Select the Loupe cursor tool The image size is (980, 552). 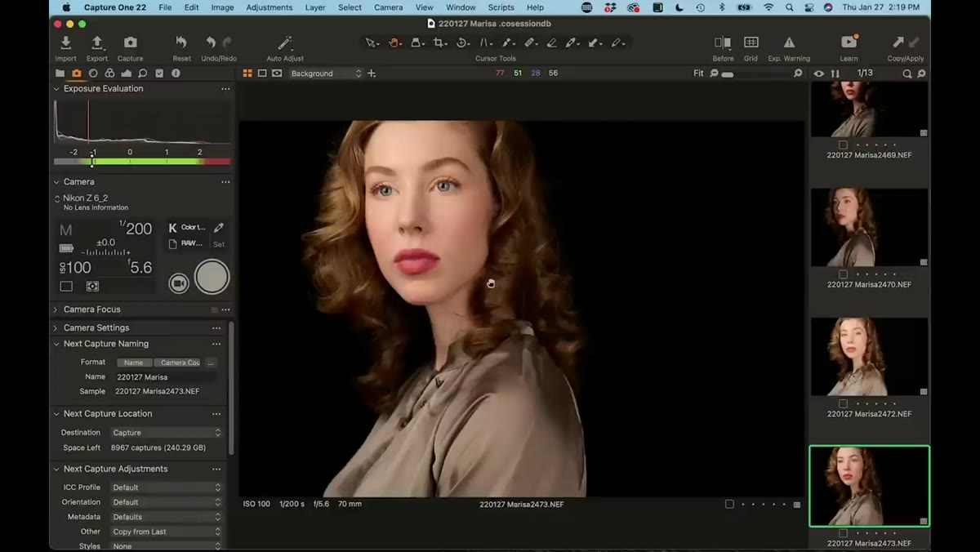click(417, 42)
